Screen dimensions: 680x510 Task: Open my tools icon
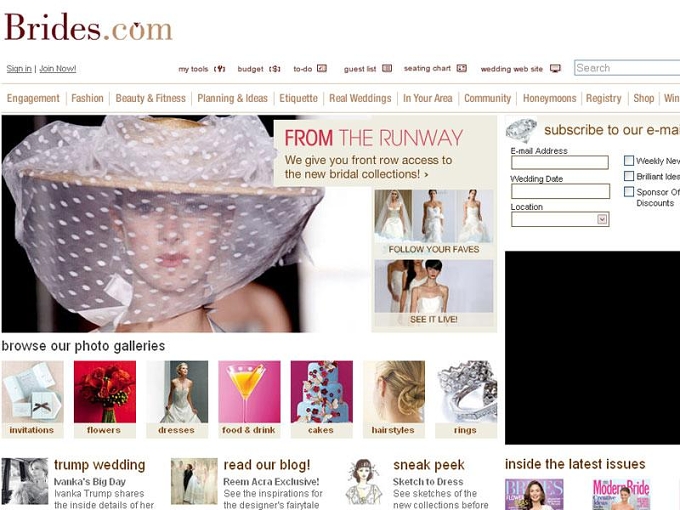coord(220,69)
